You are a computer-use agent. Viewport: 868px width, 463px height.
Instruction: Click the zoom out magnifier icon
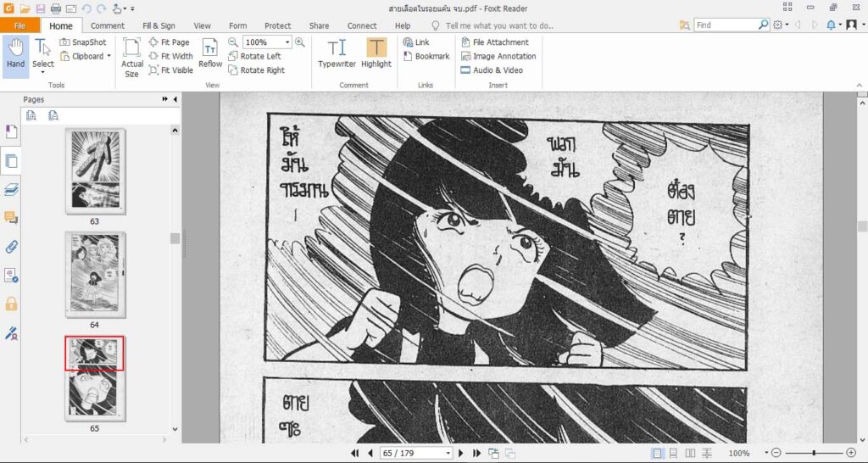(233, 42)
